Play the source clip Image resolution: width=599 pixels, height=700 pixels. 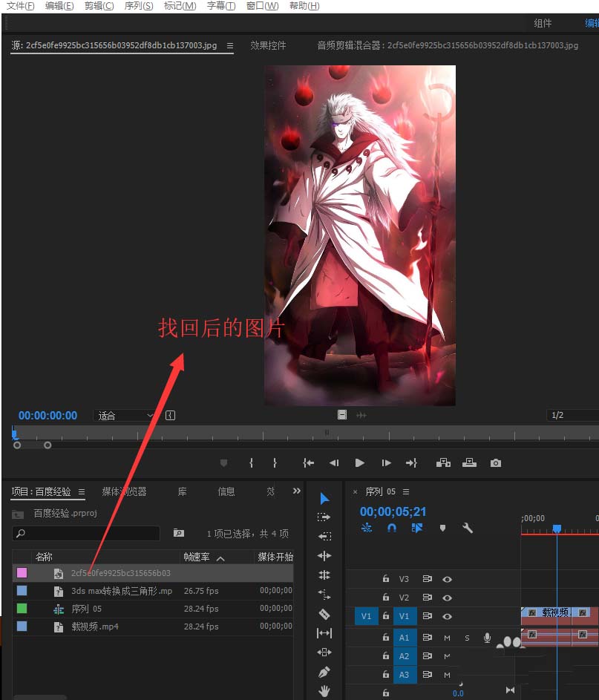[360, 463]
